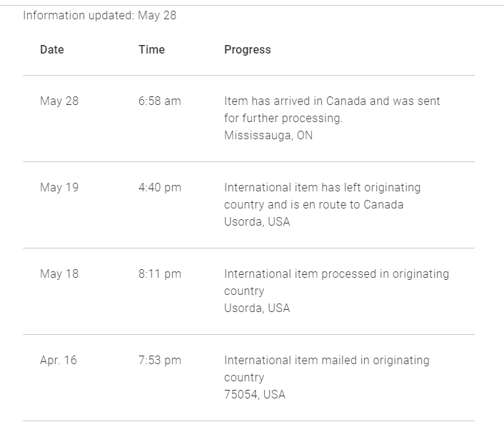Click the 6:58 am time cell

click(160, 101)
